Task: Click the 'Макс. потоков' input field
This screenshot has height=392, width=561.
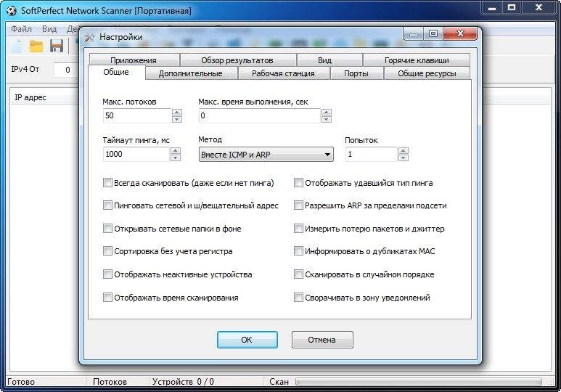Action: [136, 115]
